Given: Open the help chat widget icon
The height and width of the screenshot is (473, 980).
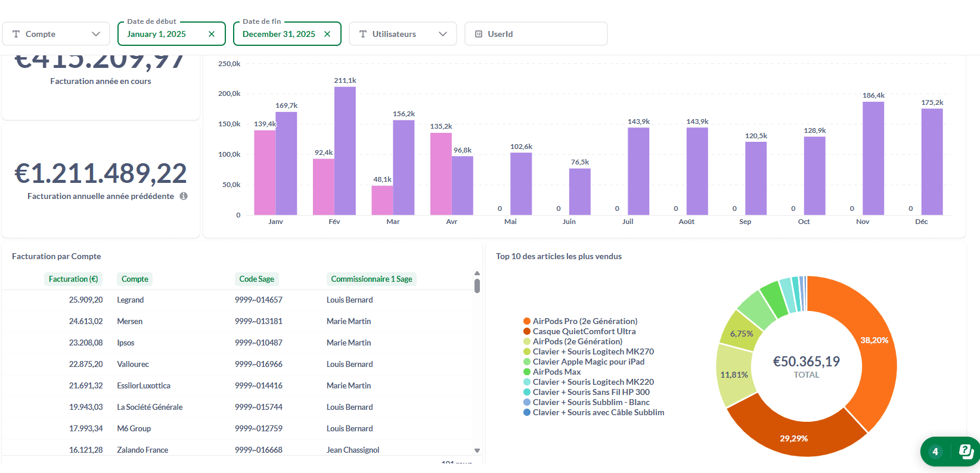Looking at the screenshot, I should (966, 452).
